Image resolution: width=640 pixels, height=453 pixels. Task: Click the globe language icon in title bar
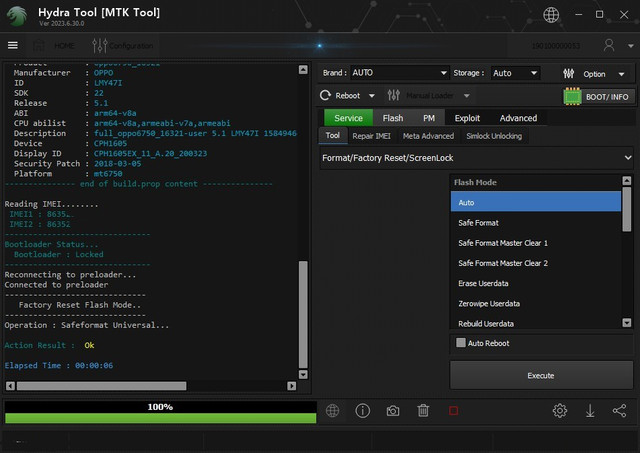[x=551, y=15]
